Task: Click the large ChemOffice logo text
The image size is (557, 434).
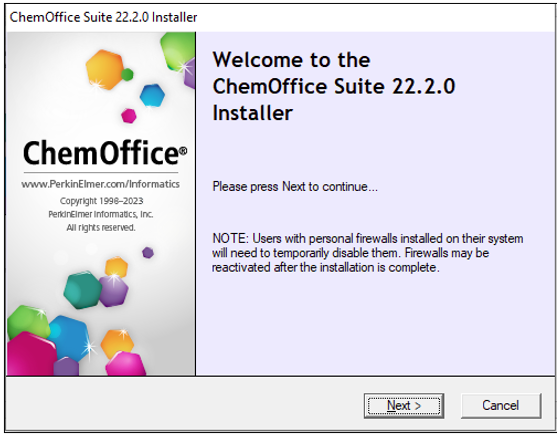Action: [x=101, y=152]
